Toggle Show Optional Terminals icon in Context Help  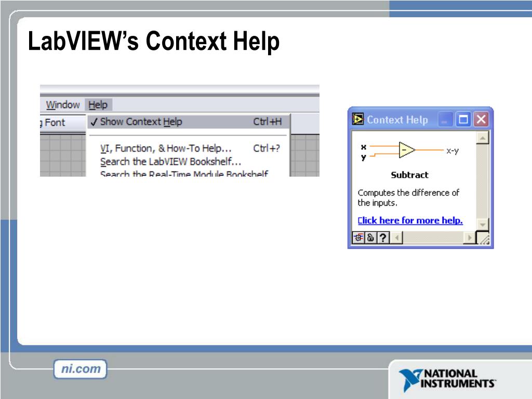coord(358,237)
